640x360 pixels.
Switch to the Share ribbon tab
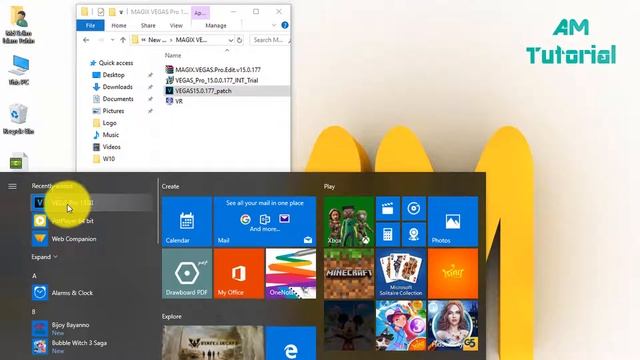click(x=148, y=25)
